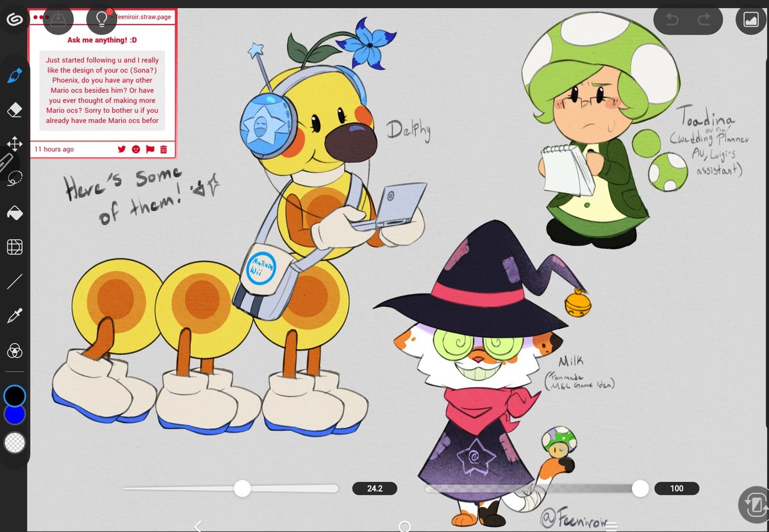Click the brush size slider handle
The width and height of the screenshot is (769, 532).
click(242, 488)
